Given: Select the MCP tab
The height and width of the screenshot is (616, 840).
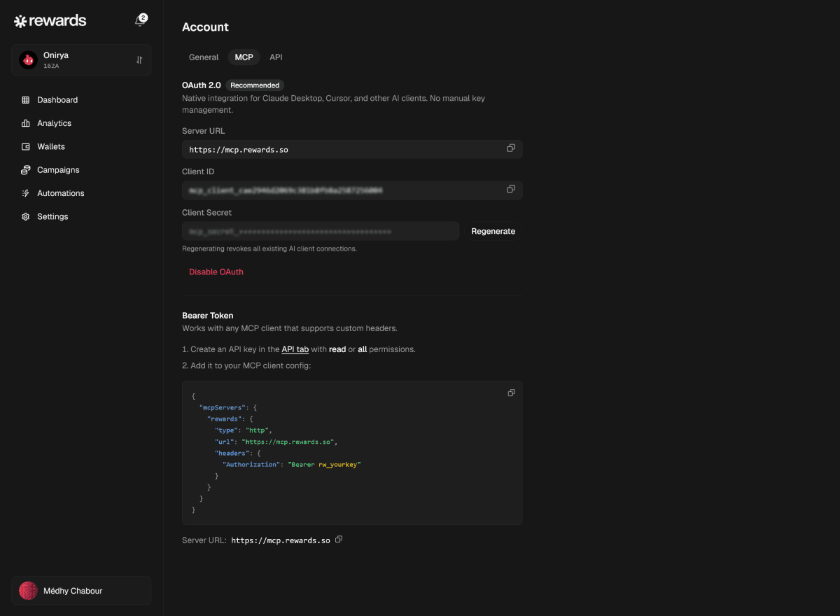Looking at the screenshot, I should (244, 57).
